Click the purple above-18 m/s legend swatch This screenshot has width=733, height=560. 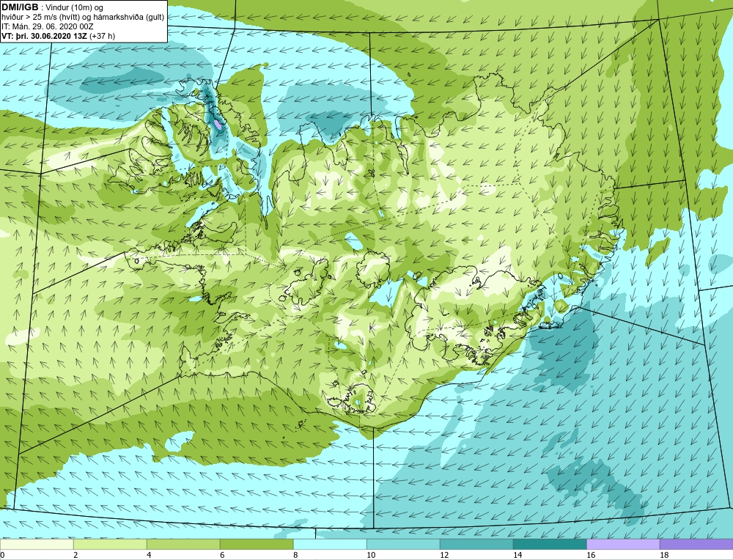696,544
